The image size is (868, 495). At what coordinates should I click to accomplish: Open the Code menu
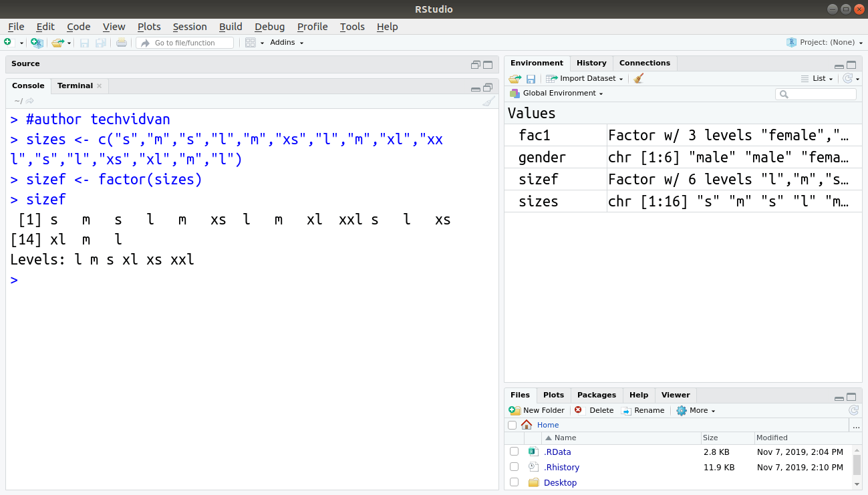tap(79, 27)
